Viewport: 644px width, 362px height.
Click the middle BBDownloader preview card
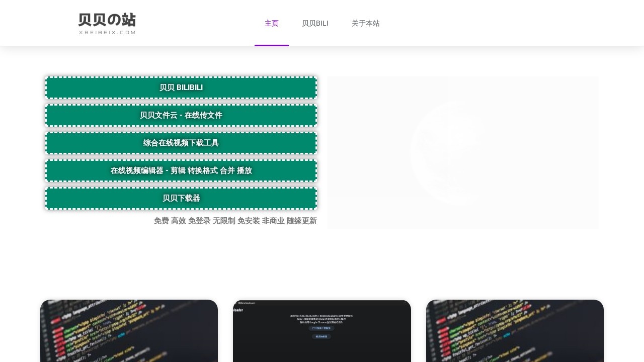(321, 331)
